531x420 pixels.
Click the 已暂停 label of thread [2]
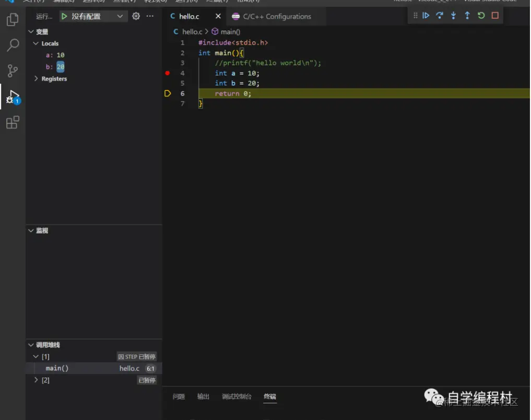[147, 380]
